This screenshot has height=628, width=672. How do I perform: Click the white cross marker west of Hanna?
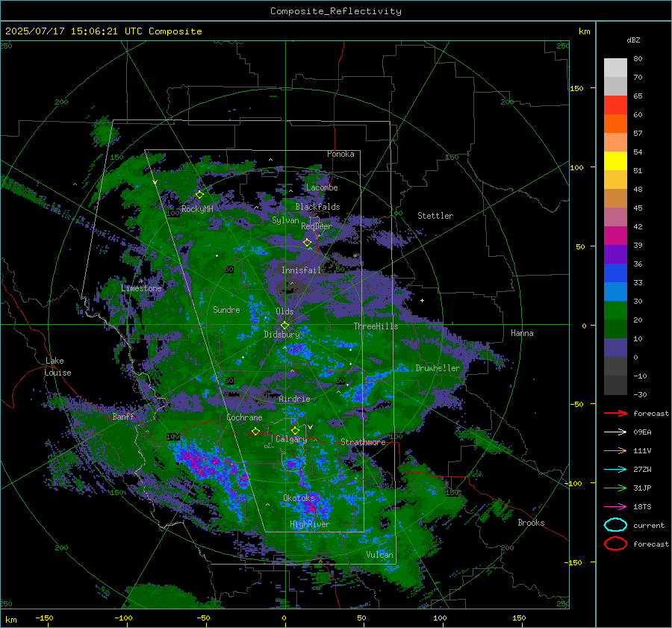coord(422,300)
